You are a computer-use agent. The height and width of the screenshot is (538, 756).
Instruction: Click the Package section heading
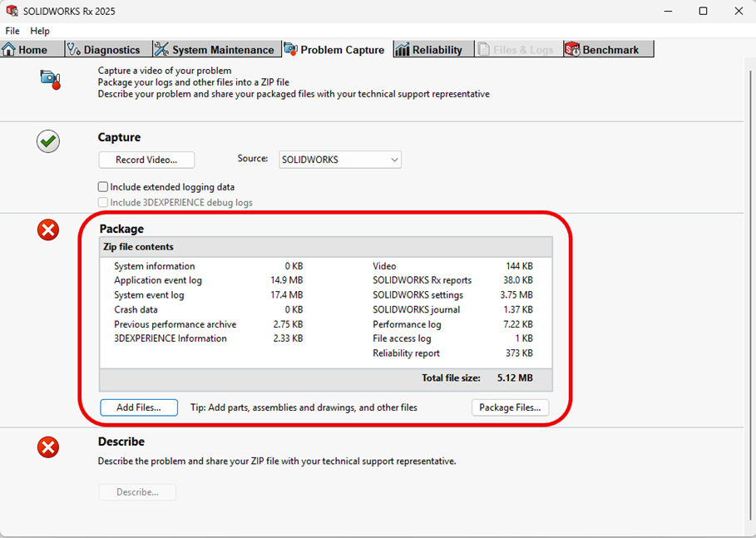click(121, 229)
